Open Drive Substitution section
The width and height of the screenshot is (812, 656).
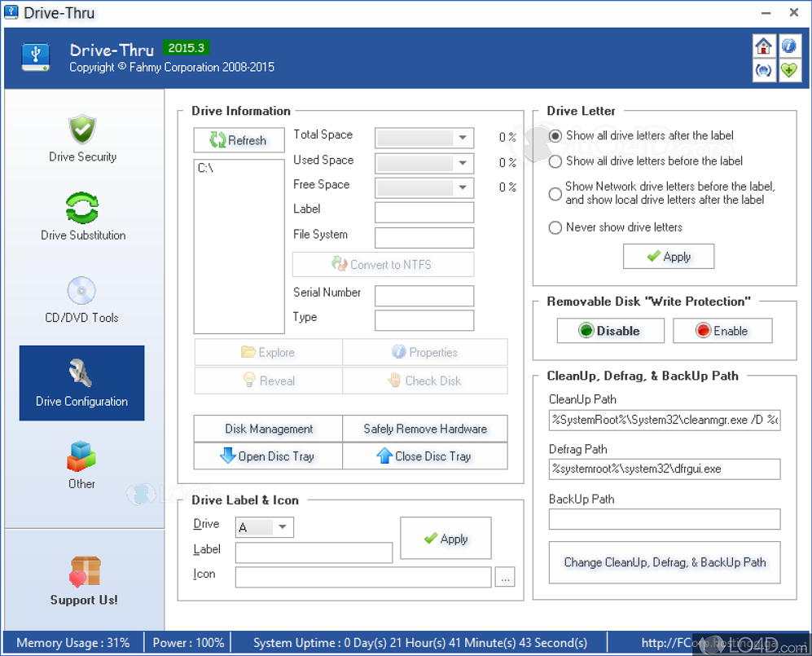[x=82, y=216]
